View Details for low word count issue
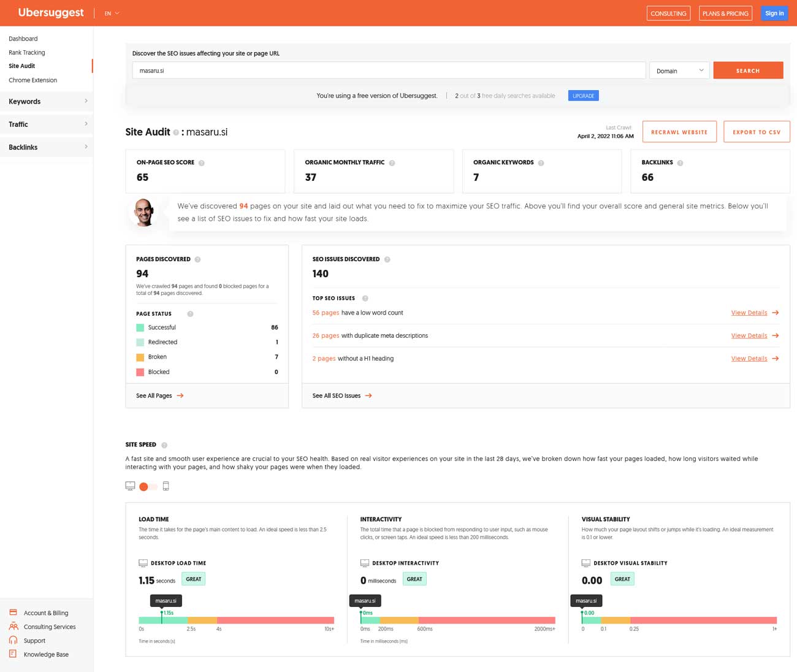 [x=749, y=313]
